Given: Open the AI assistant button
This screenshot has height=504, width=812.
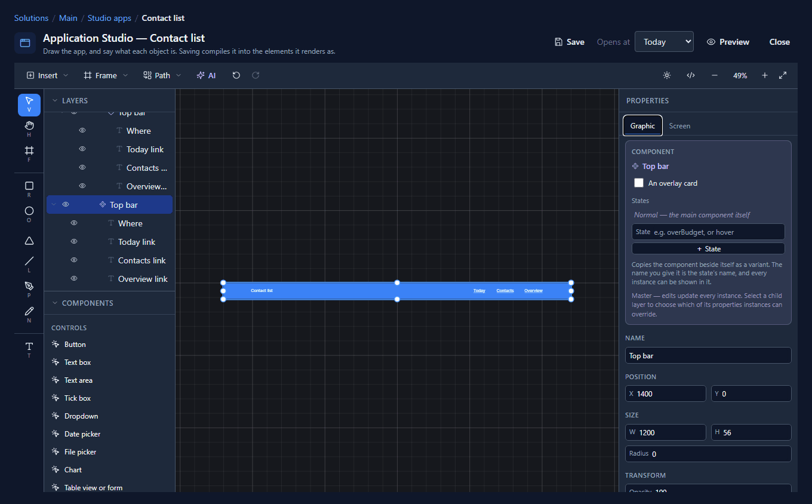Looking at the screenshot, I should coord(206,75).
